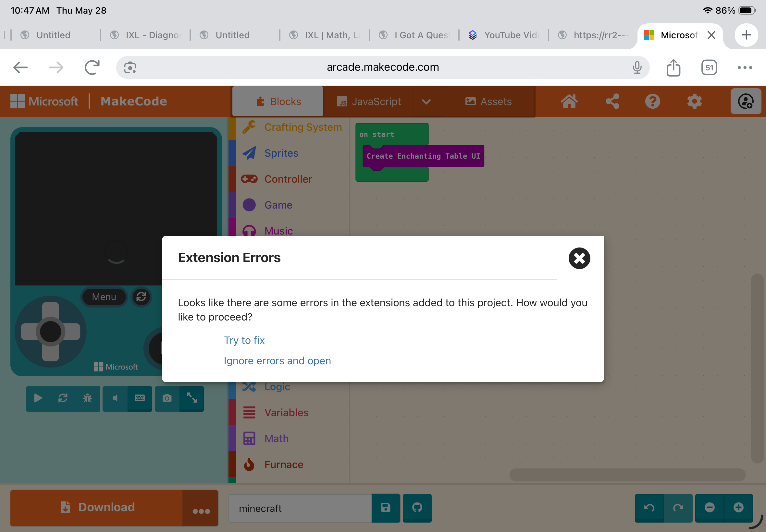766x532 pixels.
Task: Open more download options ellipsis
Action: (x=201, y=509)
